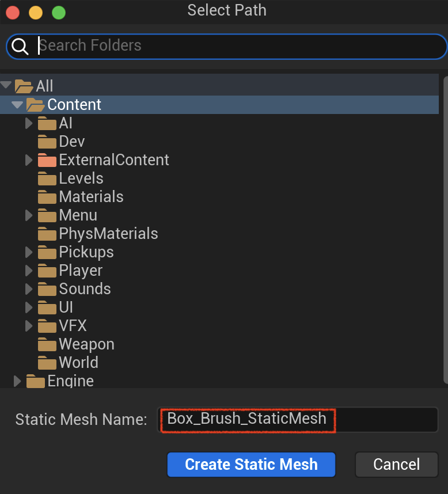Viewport: 448px width, 494px height.
Task: Click the Static Mesh Name field
Action: point(297,420)
